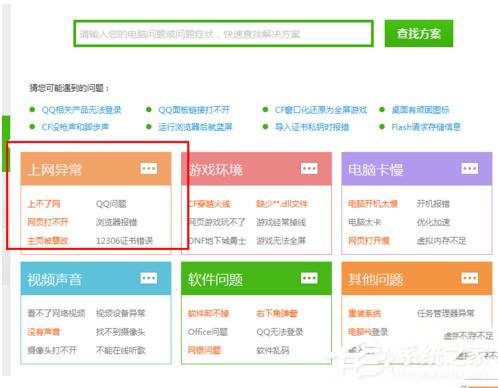
Task: Open the CF没枪声和脚步声 suggestion
Action: pos(75,127)
